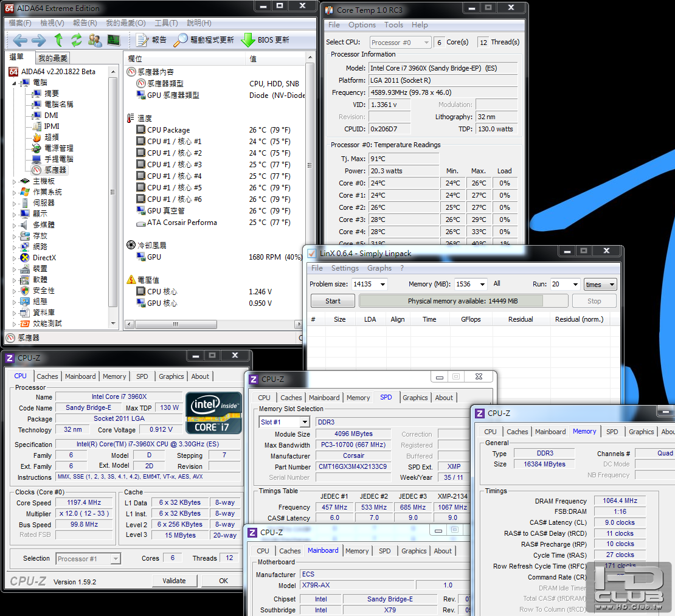Viewport: 675px width, 616px height.
Task: Open the Problem size dropdown in LinX
Action: (383, 285)
